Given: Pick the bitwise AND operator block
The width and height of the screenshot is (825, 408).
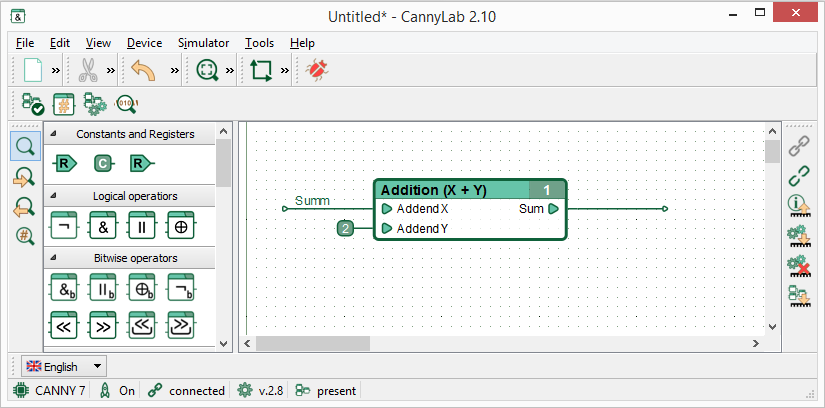Looking at the screenshot, I should click(x=64, y=287).
